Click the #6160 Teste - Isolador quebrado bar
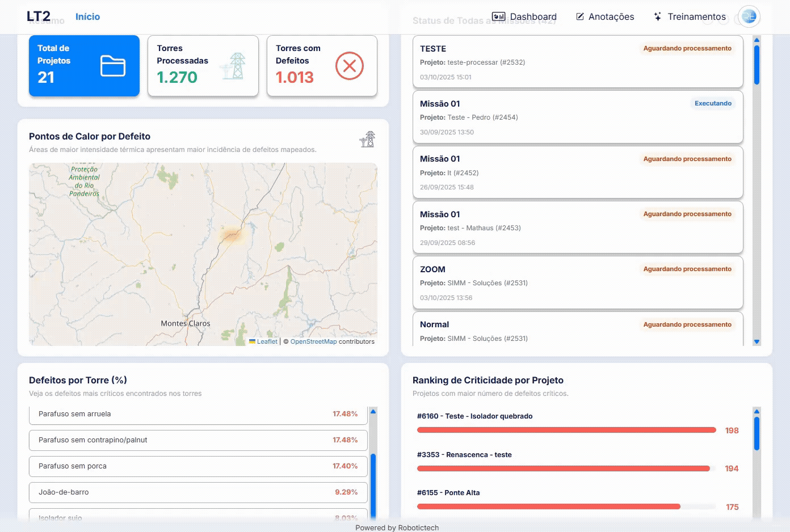The image size is (790, 532). pyautogui.click(x=566, y=430)
